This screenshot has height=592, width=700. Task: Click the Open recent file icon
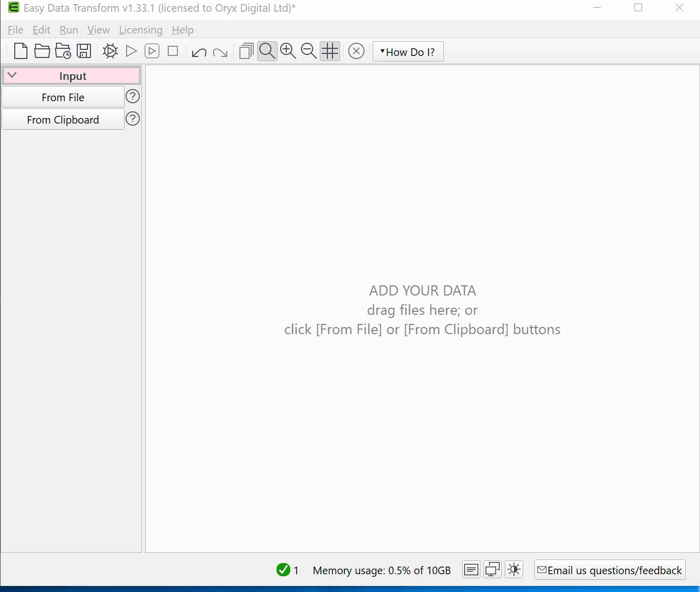[63, 51]
